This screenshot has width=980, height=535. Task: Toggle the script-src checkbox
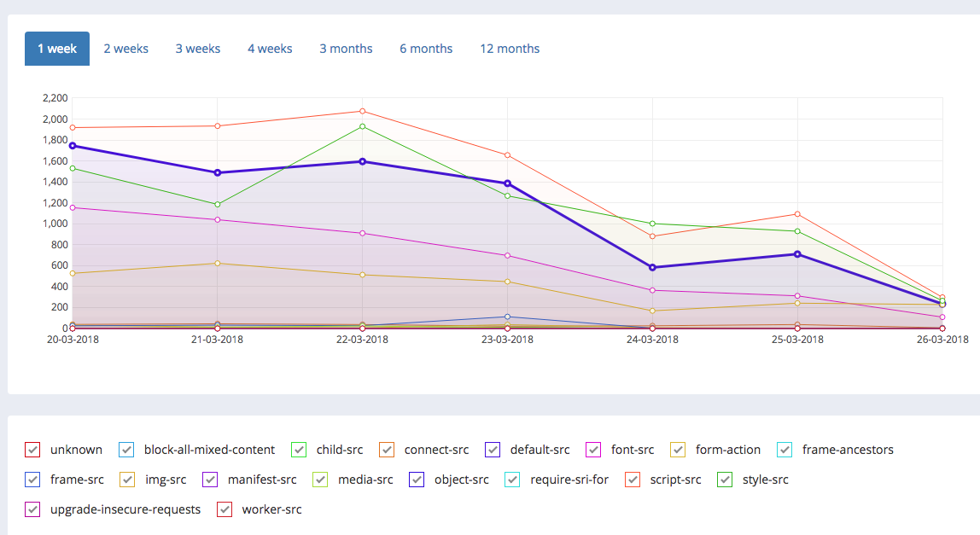(x=633, y=480)
